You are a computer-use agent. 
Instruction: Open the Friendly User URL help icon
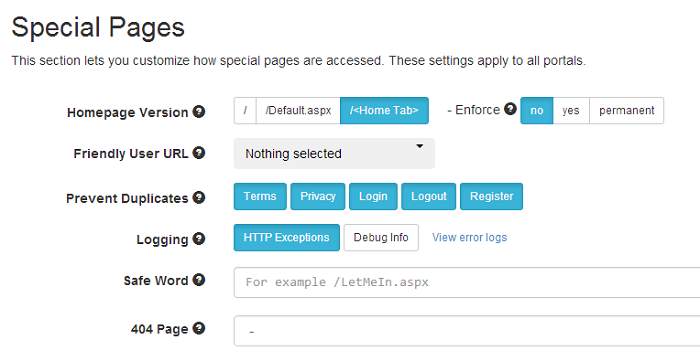(199, 153)
